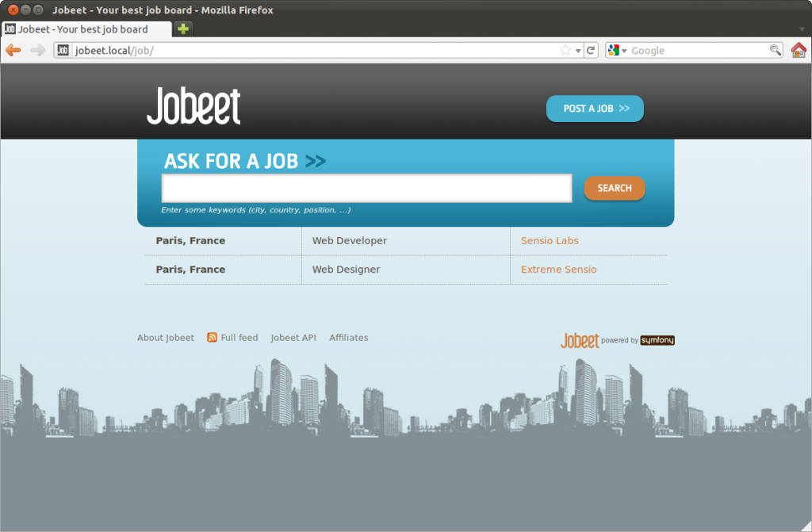Click the browser Back arrow button
The height and width of the screenshot is (532, 812).
(x=13, y=50)
